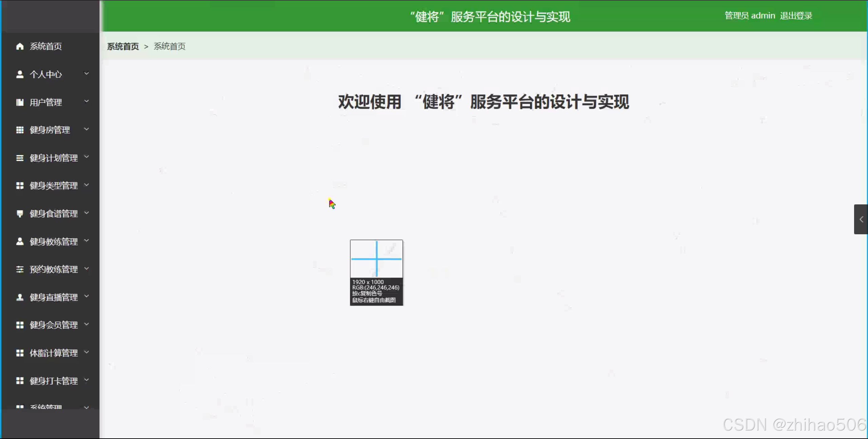Viewport: 868px width, 439px height.
Task: Open the right-edge collapse arrow panel
Action: (861, 219)
